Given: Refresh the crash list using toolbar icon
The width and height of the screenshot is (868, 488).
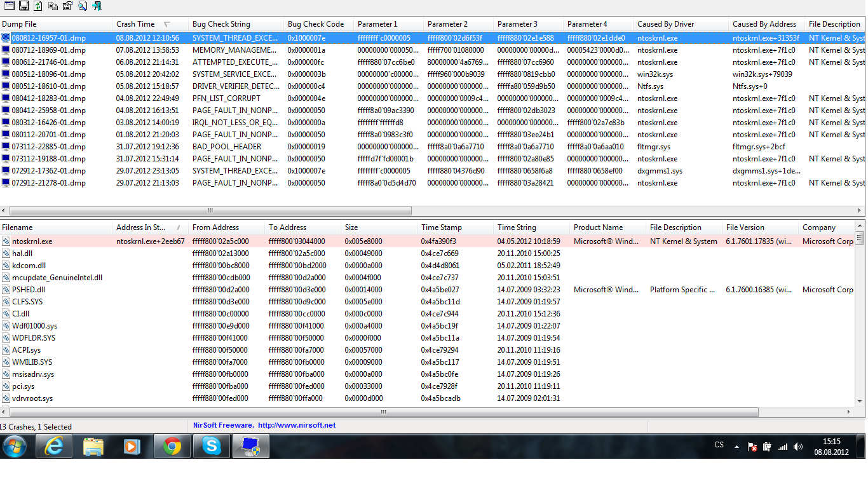Looking at the screenshot, I should (x=38, y=6).
